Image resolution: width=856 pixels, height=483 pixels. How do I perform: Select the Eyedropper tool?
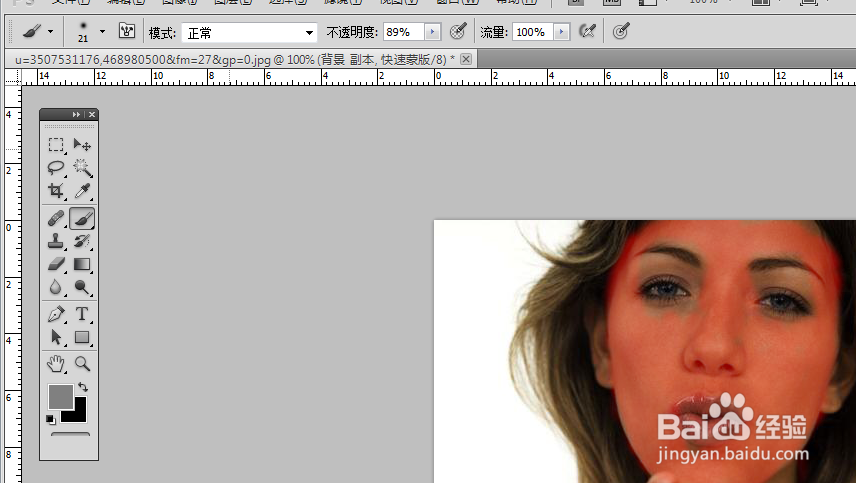82,190
